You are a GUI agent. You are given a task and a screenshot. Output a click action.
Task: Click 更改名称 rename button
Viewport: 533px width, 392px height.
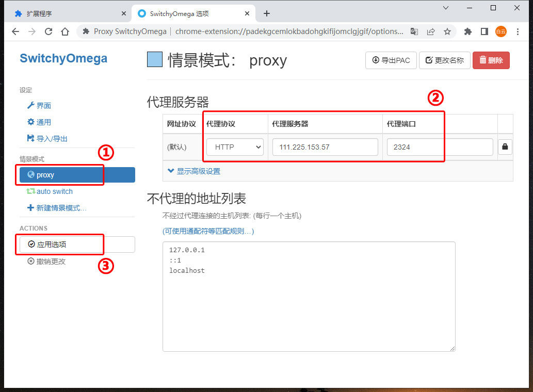(x=445, y=60)
